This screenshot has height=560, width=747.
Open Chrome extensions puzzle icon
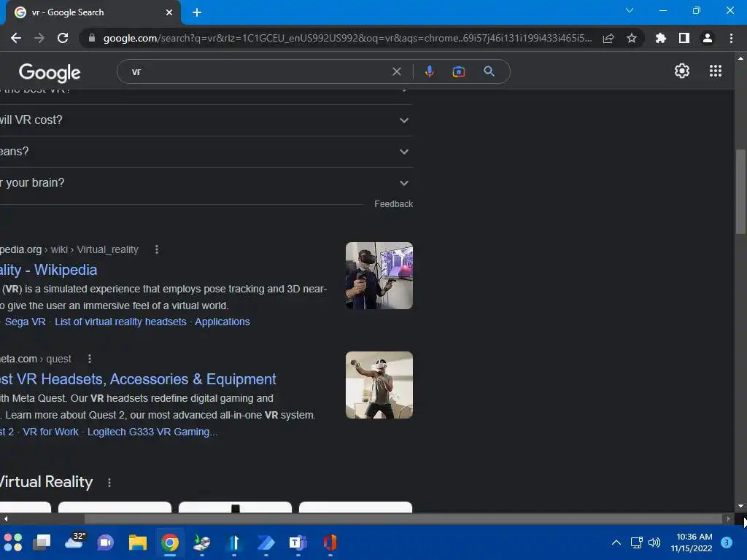[661, 38]
